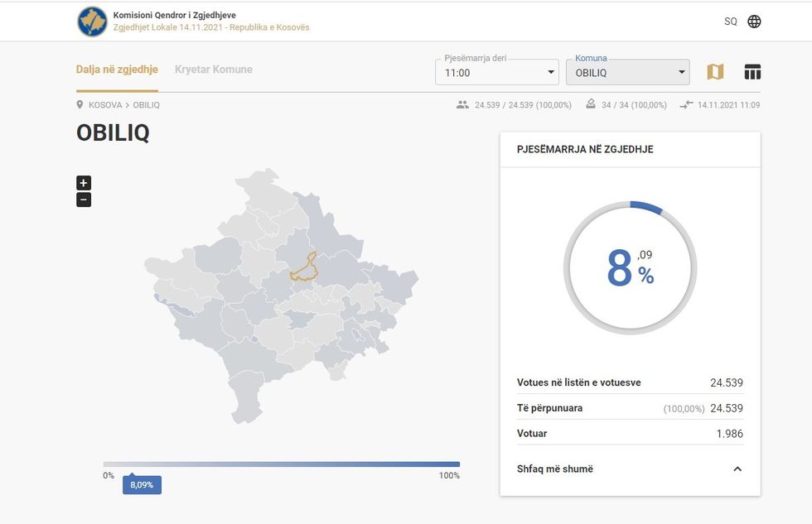
Task: Click the 8,09% turnout donut chart
Action: [630, 267]
